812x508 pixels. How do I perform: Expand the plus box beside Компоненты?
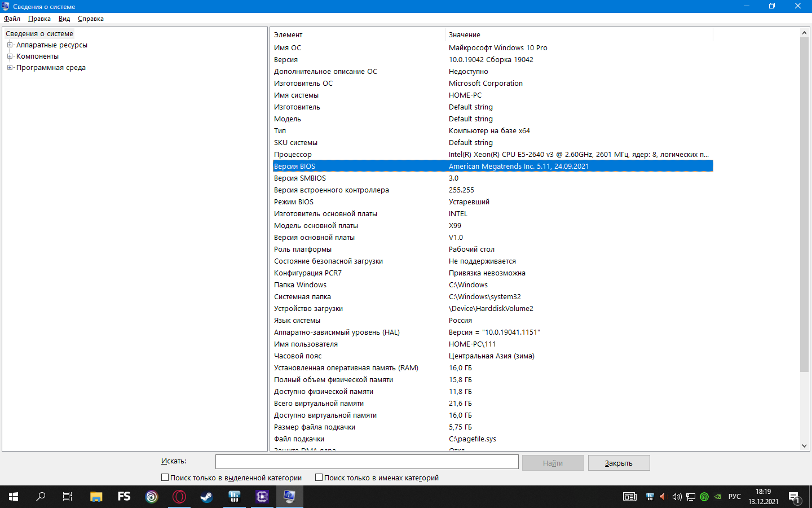pyautogui.click(x=10, y=56)
